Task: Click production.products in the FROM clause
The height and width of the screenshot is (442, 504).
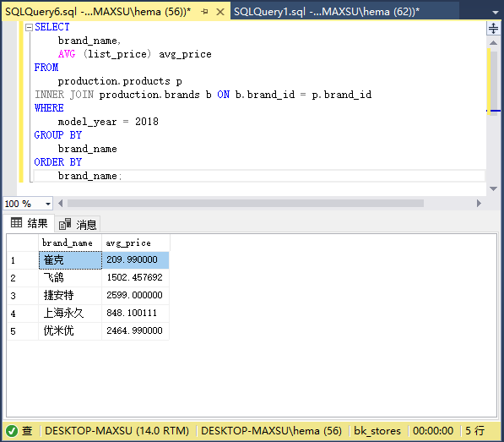Action: point(114,81)
